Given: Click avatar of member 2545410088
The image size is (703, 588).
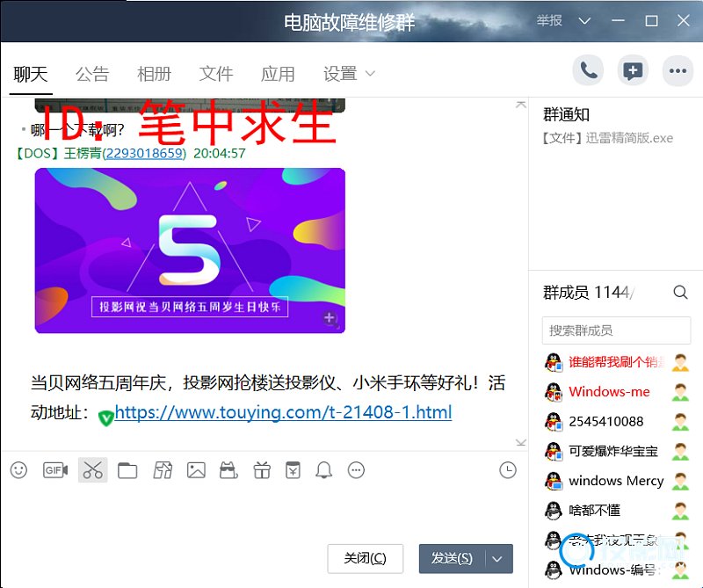Looking at the screenshot, I should click(x=554, y=422).
